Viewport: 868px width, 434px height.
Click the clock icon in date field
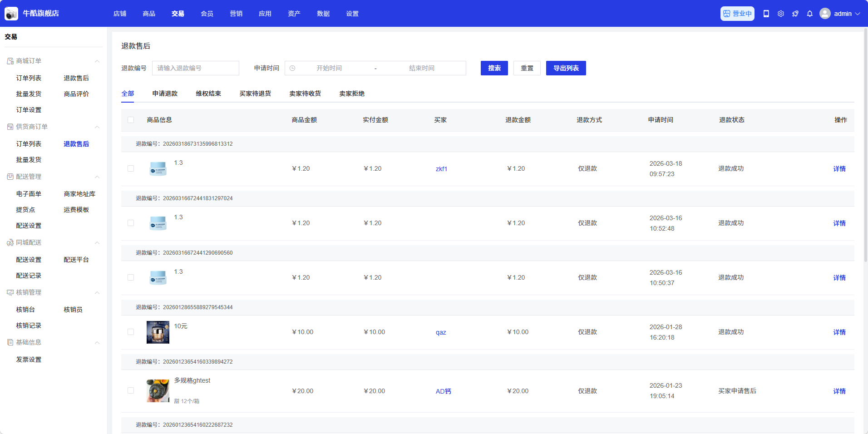tap(292, 68)
